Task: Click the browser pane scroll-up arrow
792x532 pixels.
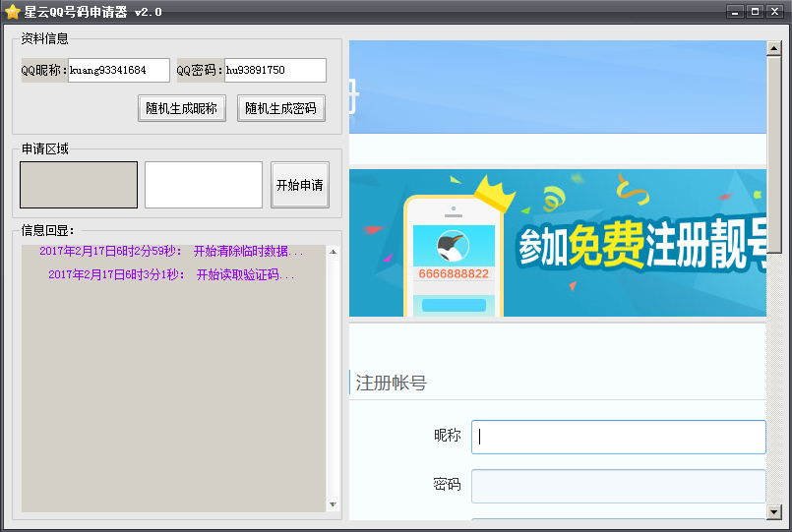Action: point(774,48)
